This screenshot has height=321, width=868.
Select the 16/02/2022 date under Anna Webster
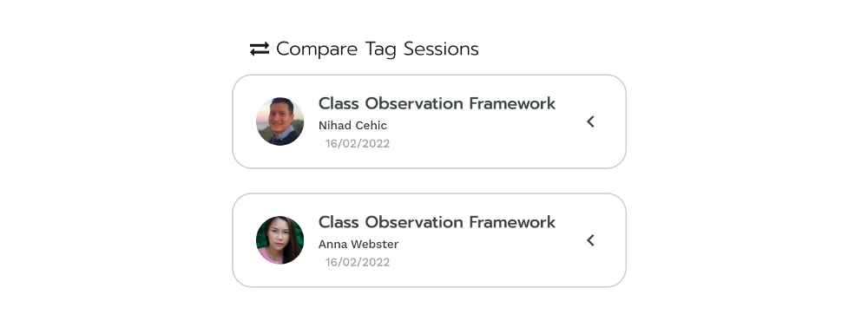point(358,262)
